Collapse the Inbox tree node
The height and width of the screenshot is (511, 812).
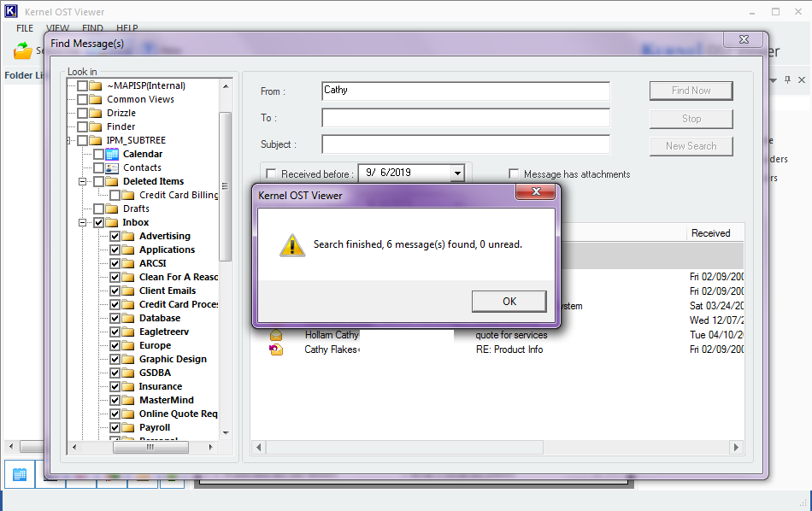tap(82, 223)
